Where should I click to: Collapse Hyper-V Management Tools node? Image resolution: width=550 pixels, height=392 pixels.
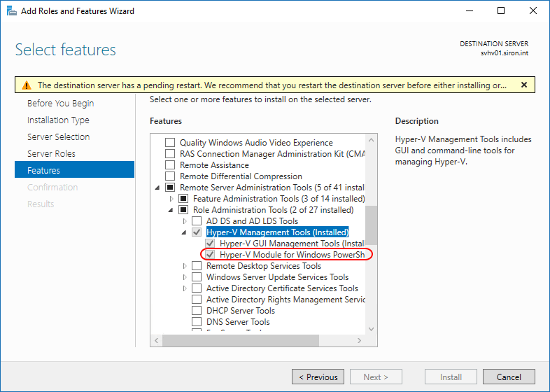pos(184,232)
